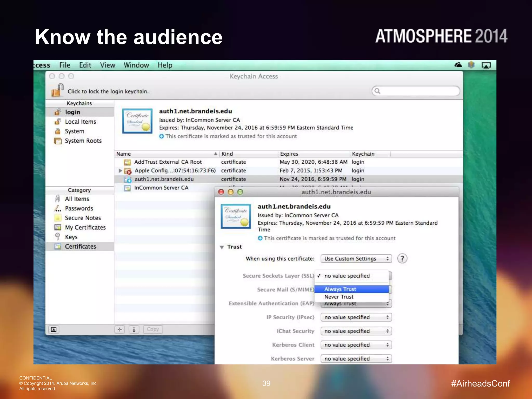
Task: Click the System Roots folder icon
Action: point(58,141)
